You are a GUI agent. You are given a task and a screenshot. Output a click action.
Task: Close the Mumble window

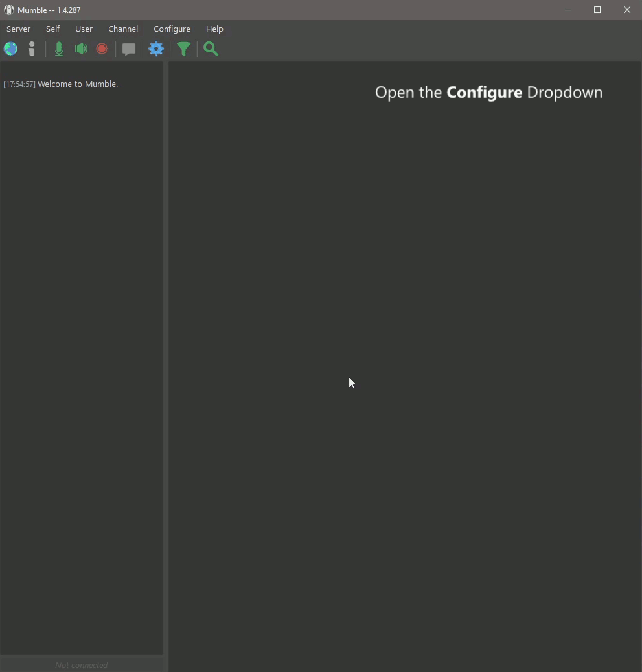(627, 10)
